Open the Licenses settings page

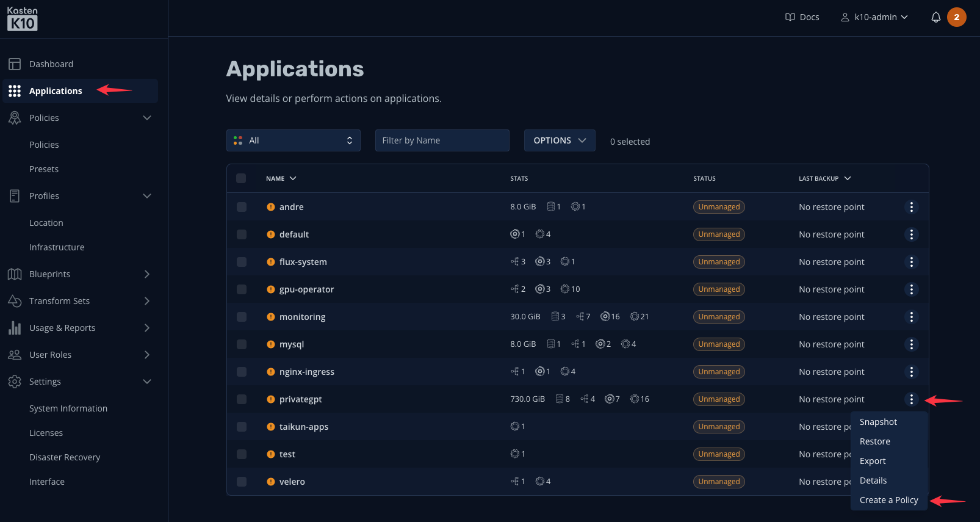click(46, 433)
